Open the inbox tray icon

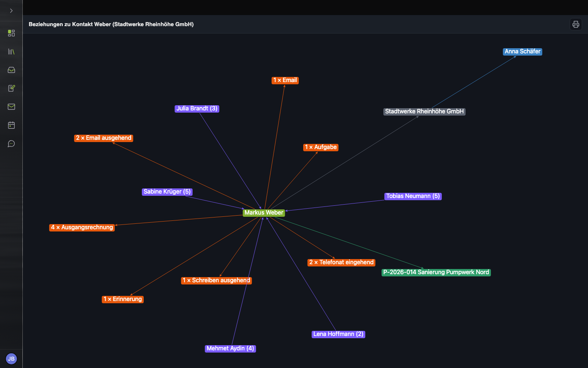point(11,70)
